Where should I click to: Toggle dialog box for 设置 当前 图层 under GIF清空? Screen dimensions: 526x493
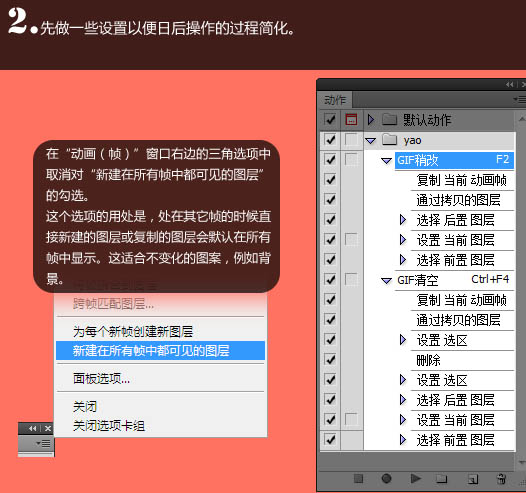point(351,419)
